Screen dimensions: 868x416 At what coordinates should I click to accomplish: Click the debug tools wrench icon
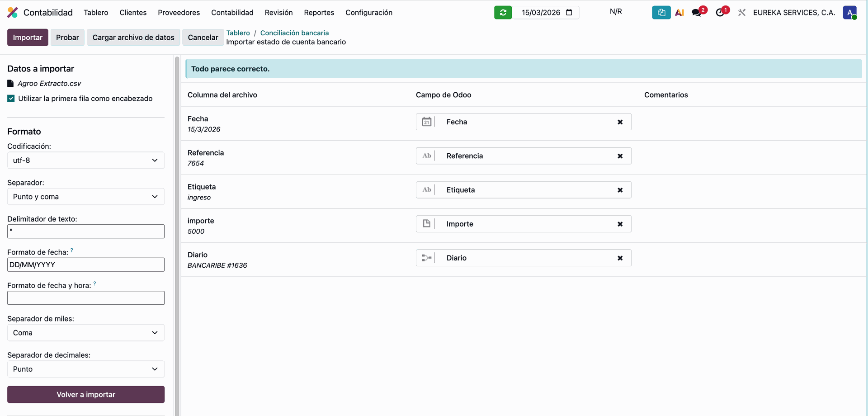[742, 13]
